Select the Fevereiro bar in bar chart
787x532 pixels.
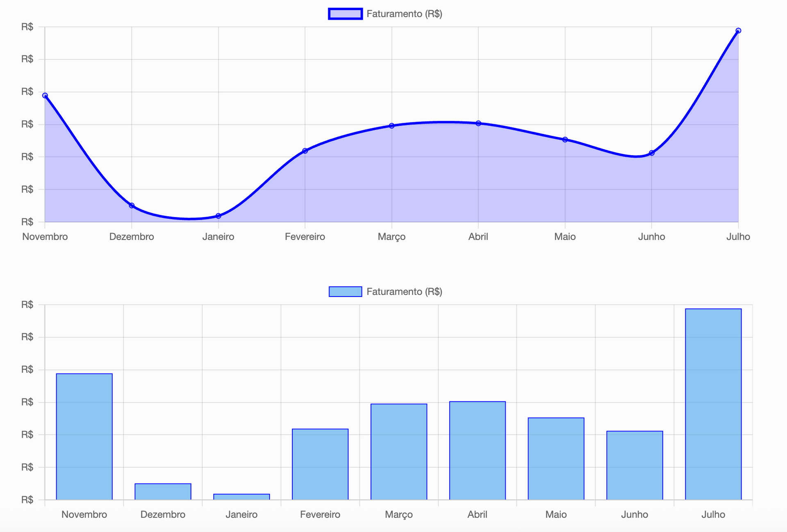tap(320, 464)
